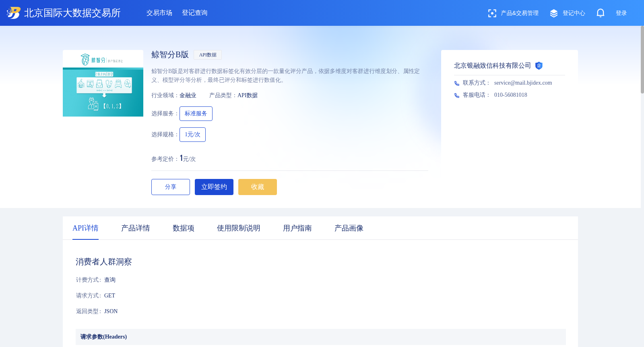Open the notification bell
This screenshot has width=644, height=347.
pyautogui.click(x=601, y=13)
